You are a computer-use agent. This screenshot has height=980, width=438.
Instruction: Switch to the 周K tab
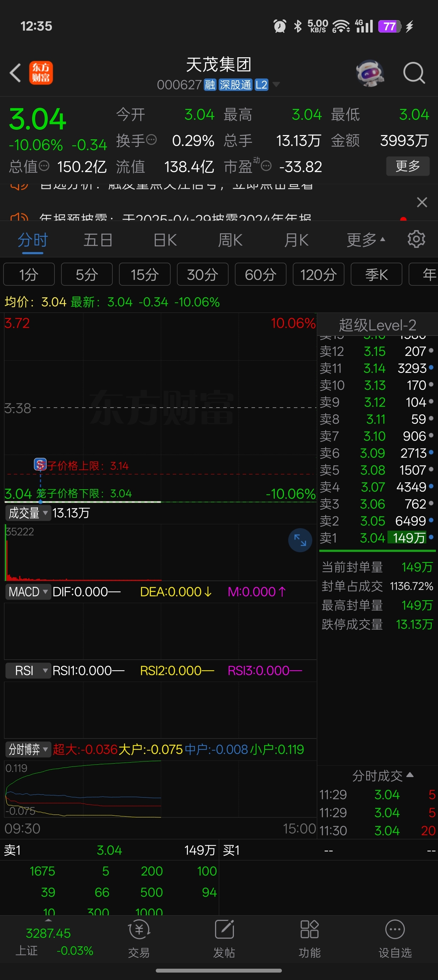click(230, 240)
